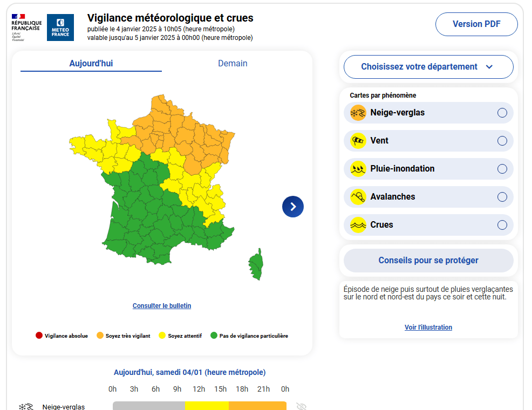
Task: Select the Aujourd'hui tab
Action: (x=91, y=64)
